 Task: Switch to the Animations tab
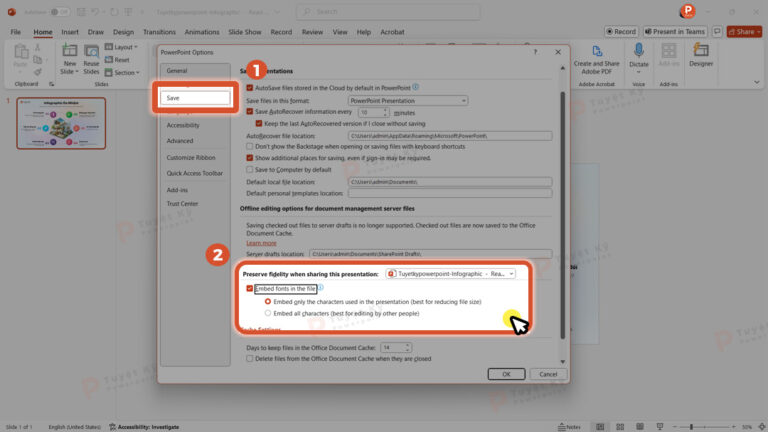click(x=202, y=32)
